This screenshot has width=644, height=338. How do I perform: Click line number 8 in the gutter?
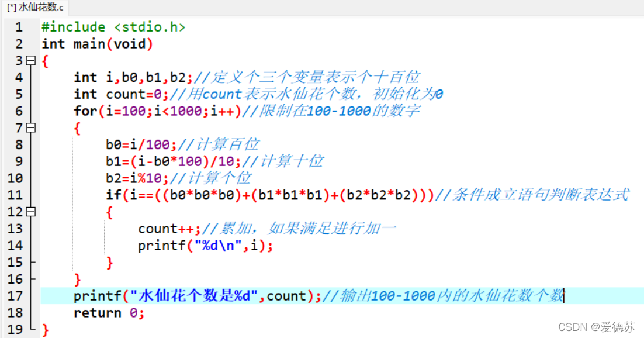click(x=19, y=145)
